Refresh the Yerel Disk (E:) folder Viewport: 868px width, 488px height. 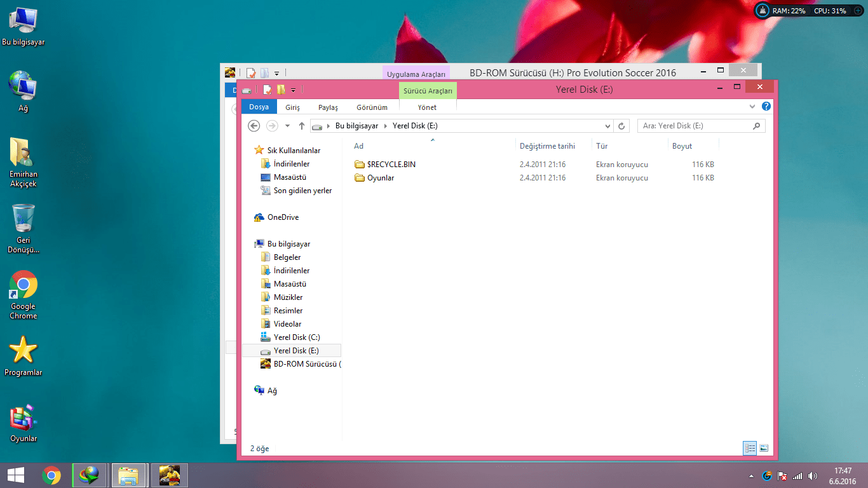(x=622, y=126)
